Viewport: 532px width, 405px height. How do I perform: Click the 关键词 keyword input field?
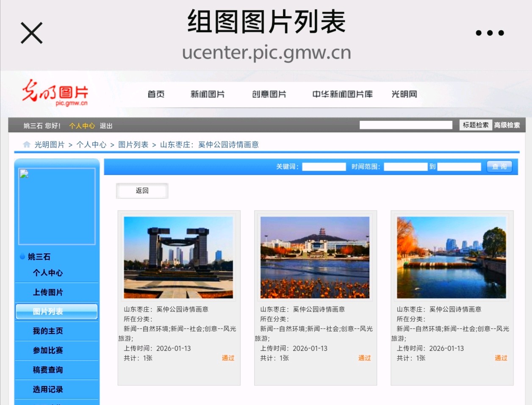324,167
